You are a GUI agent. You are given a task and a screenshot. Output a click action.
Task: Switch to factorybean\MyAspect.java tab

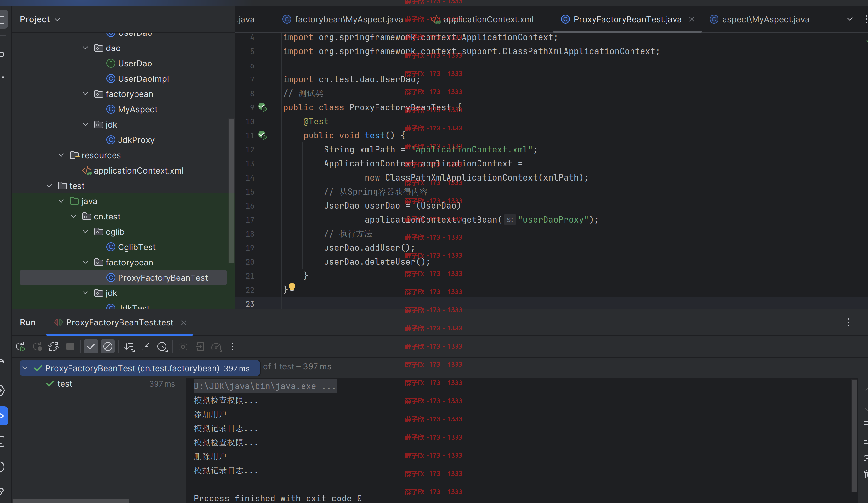(342, 19)
